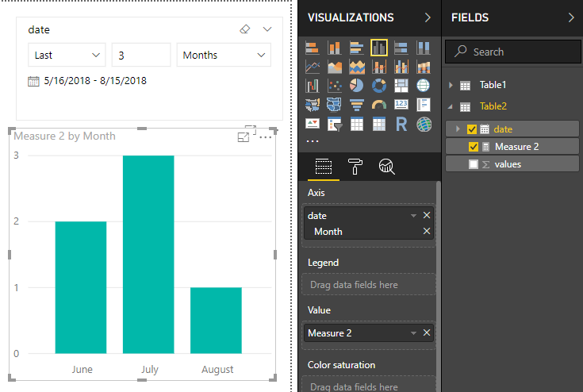The height and width of the screenshot is (392, 583).
Task: Select the stacked area chart visualization
Action: (x=357, y=67)
